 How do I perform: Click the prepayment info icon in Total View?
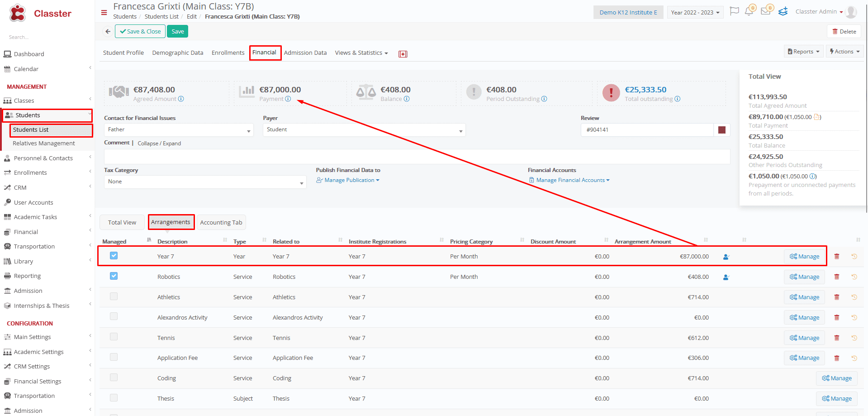click(x=813, y=176)
